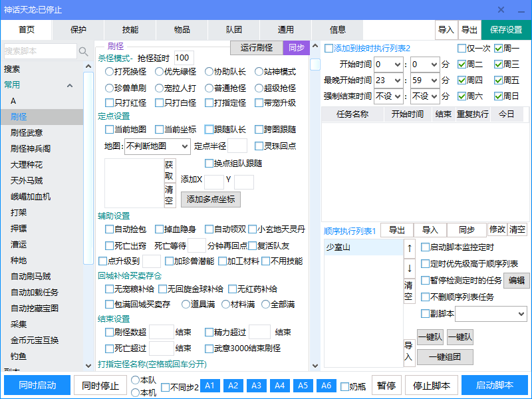This screenshot has height=399, width=532.
Task: Move 少室山 up with the up arrow
Action: click(410, 248)
